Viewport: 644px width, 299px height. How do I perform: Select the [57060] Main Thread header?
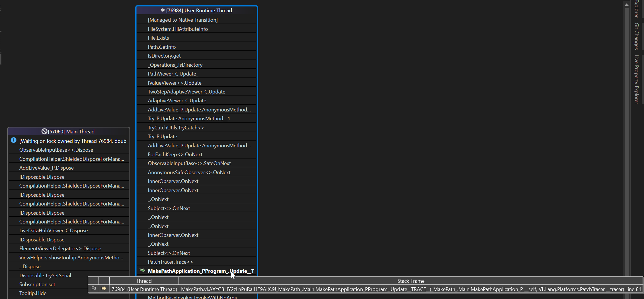pyautogui.click(x=71, y=132)
